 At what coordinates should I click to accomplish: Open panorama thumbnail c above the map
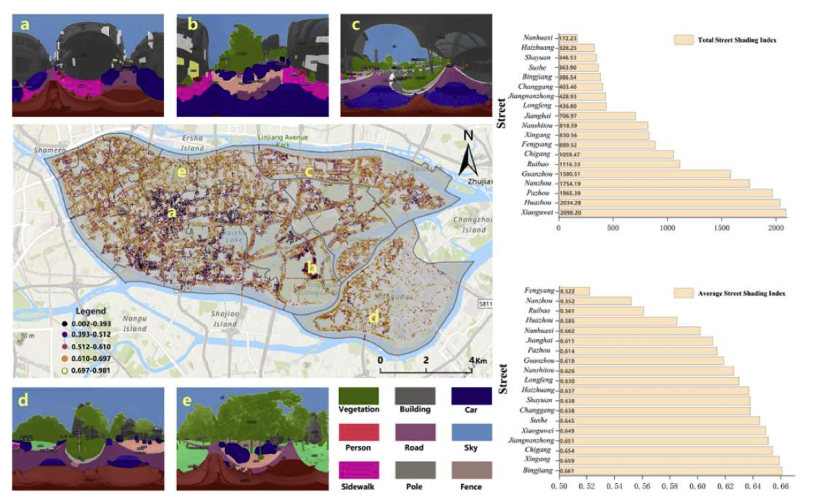[x=416, y=65]
